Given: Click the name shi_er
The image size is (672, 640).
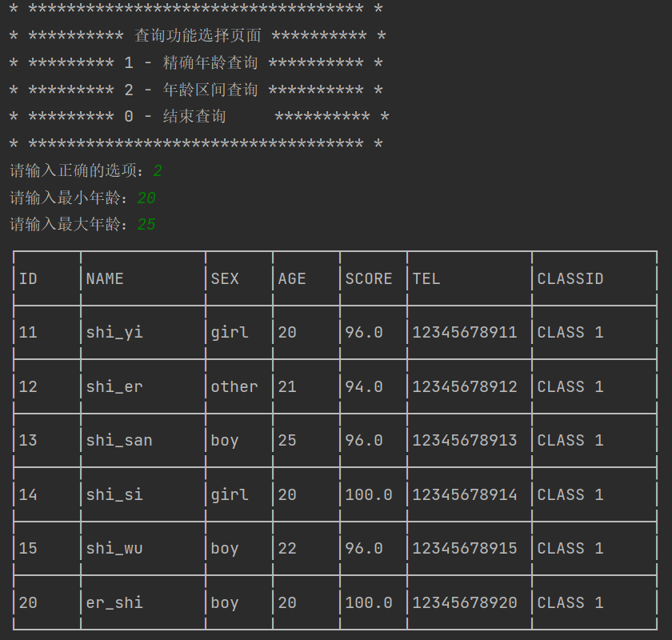Looking at the screenshot, I should (114, 386).
